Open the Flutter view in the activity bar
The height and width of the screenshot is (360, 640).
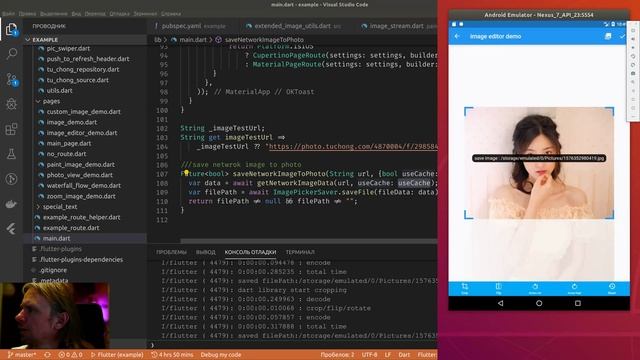click(x=11, y=229)
